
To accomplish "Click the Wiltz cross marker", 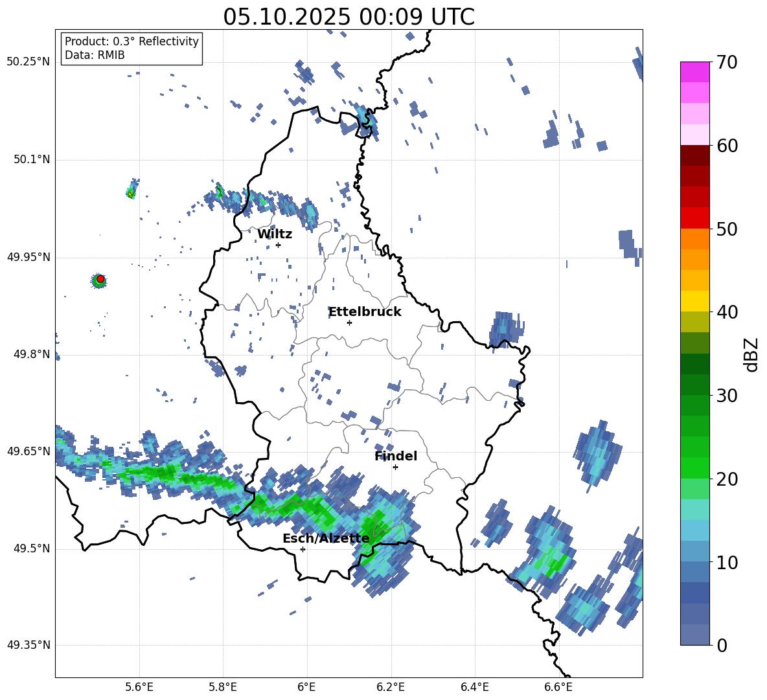I will [x=279, y=245].
